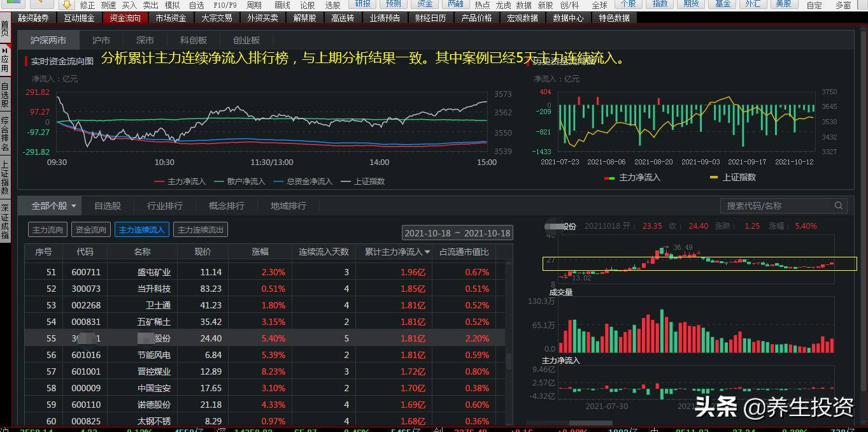Click the 搜索代码/名称 search field
868x432 pixels.
[777, 206]
